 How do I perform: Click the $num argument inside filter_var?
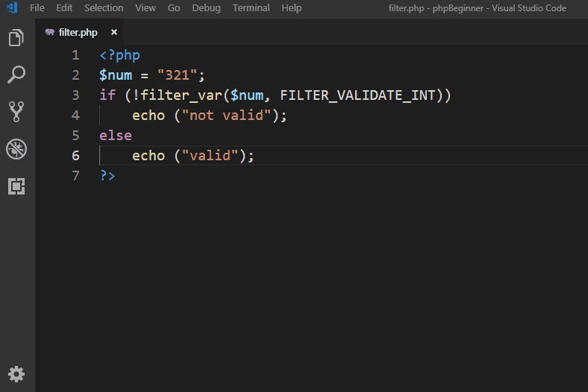pyautogui.click(x=247, y=95)
